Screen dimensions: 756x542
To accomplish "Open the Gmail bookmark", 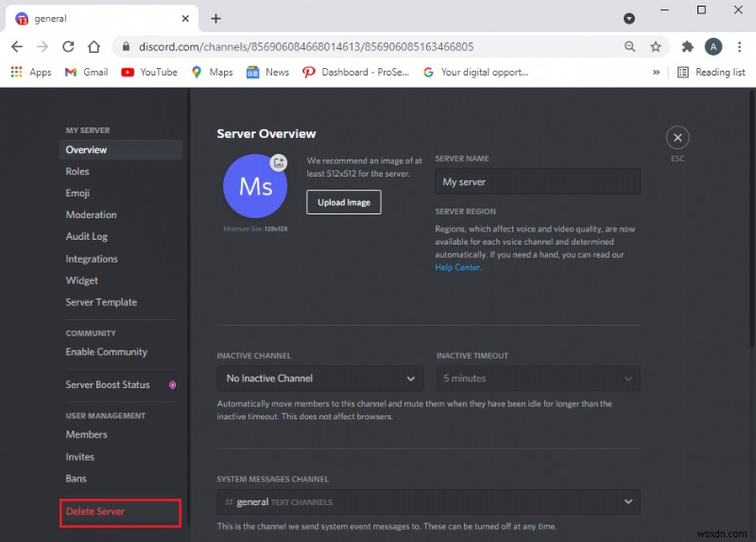I will pos(87,73).
